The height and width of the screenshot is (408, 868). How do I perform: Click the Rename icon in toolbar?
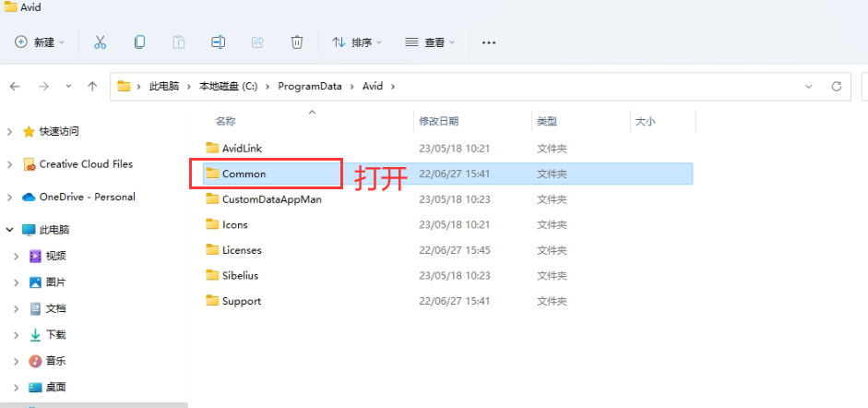coord(218,42)
